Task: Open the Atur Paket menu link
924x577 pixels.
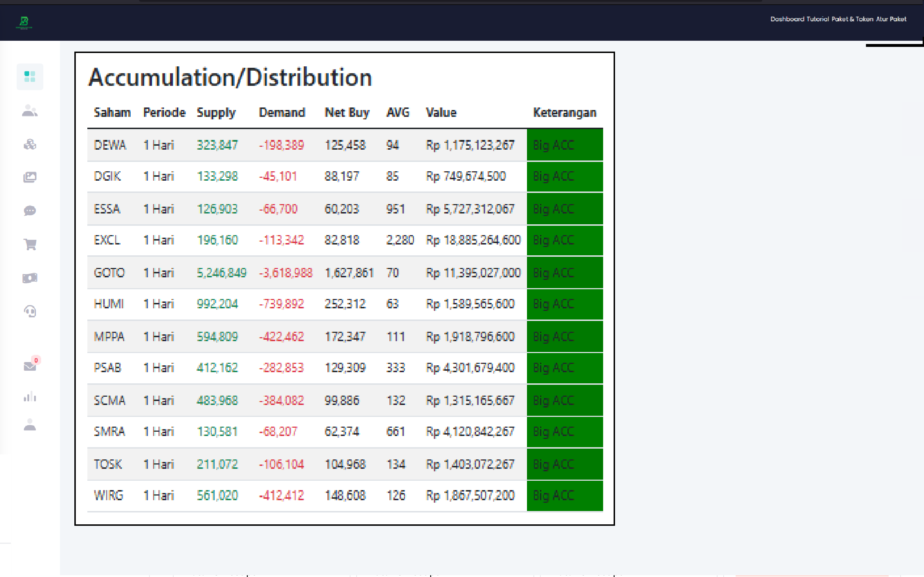Action: coord(891,19)
